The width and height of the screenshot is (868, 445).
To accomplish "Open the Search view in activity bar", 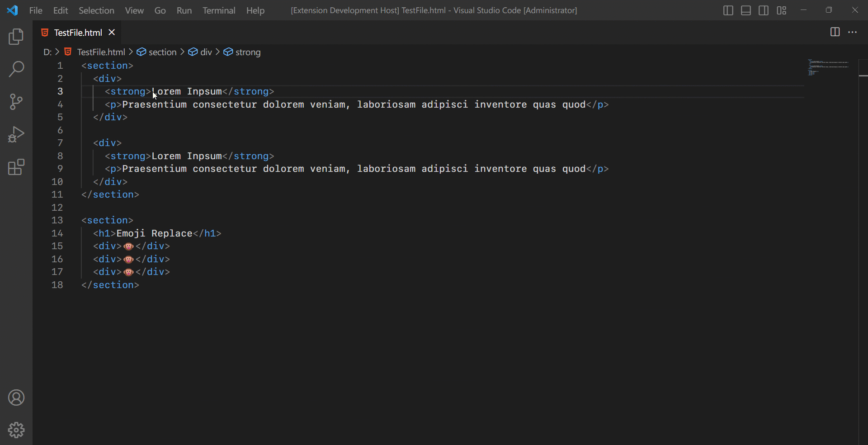I will click(x=16, y=70).
